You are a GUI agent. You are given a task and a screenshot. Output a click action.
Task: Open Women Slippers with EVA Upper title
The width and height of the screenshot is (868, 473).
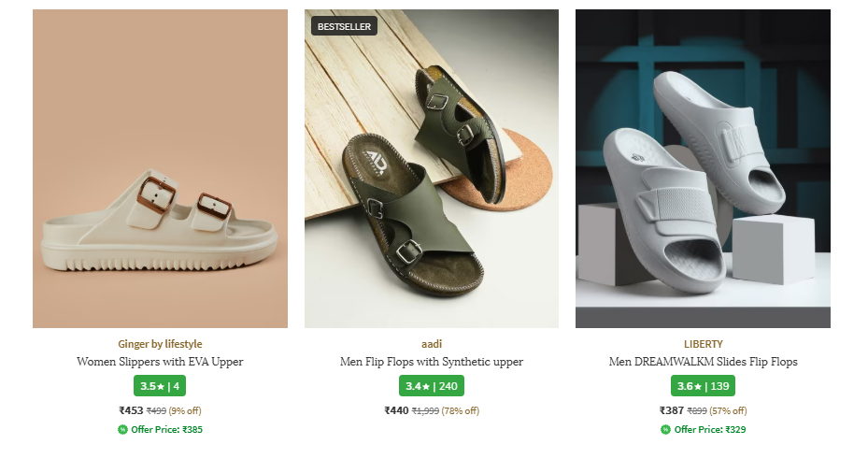(x=160, y=362)
